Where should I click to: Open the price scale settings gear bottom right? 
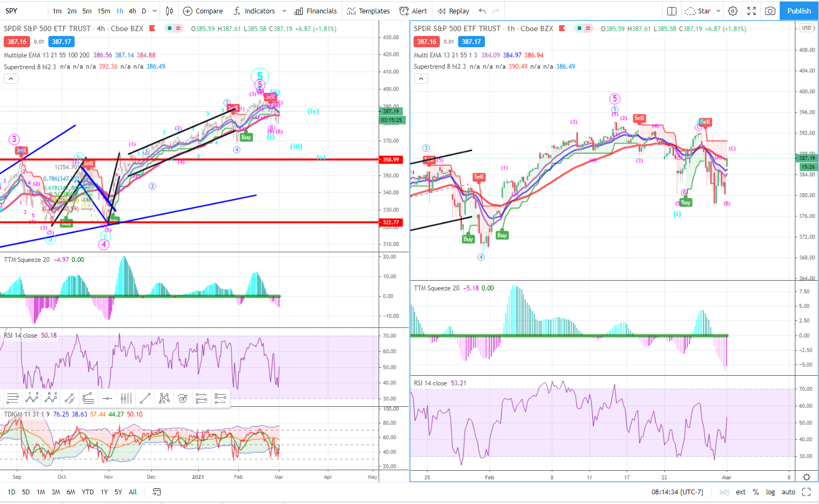pos(806,477)
